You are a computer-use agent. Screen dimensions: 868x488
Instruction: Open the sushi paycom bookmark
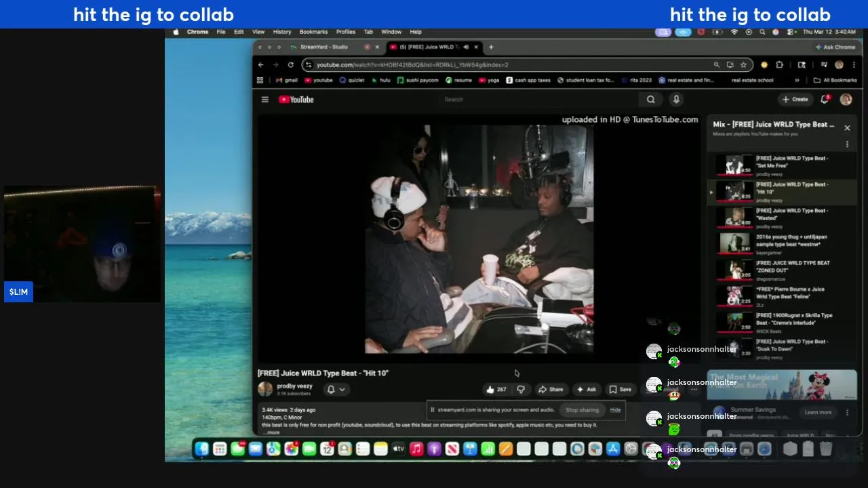(418, 80)
